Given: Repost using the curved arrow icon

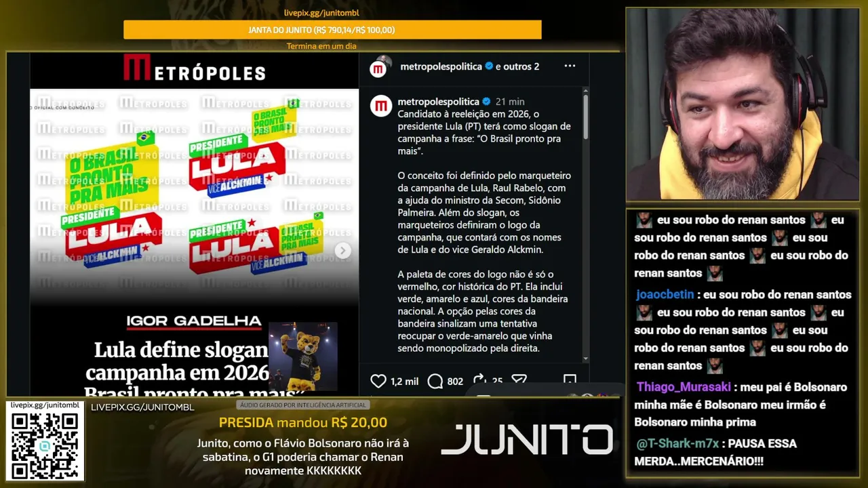Looking at the screenshot, I should (x=479, y=380).
